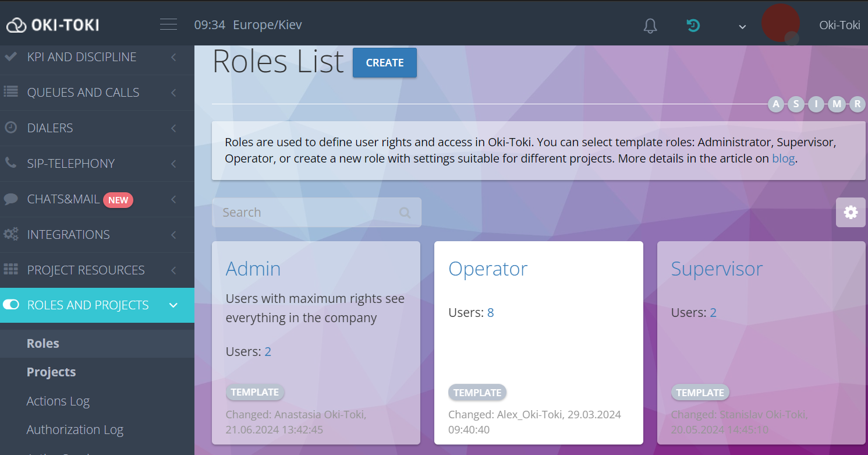This screenshot has height=455, width=868.
Task: Click the Project Resources grid icon
Action: [10, 270]
